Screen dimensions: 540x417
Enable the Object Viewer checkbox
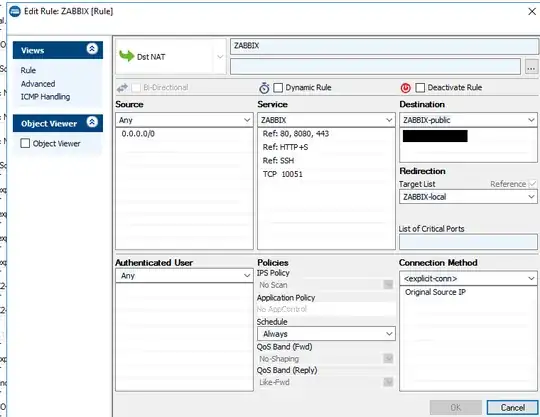click(x=25, y=143)
